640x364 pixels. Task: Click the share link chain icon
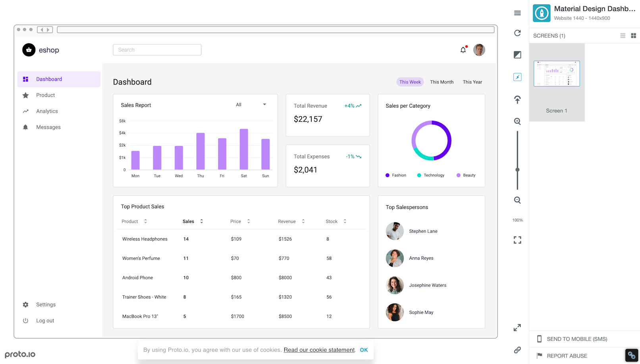pos(517,350)
